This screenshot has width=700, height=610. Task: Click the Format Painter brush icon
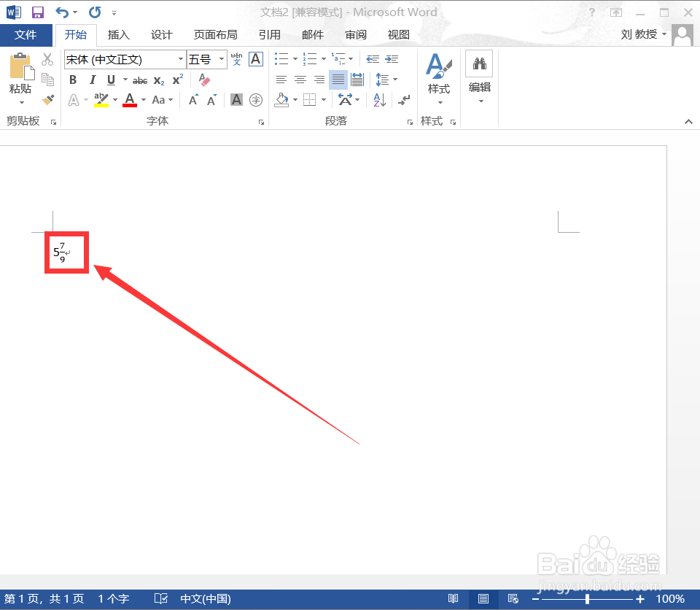(48, 99)
